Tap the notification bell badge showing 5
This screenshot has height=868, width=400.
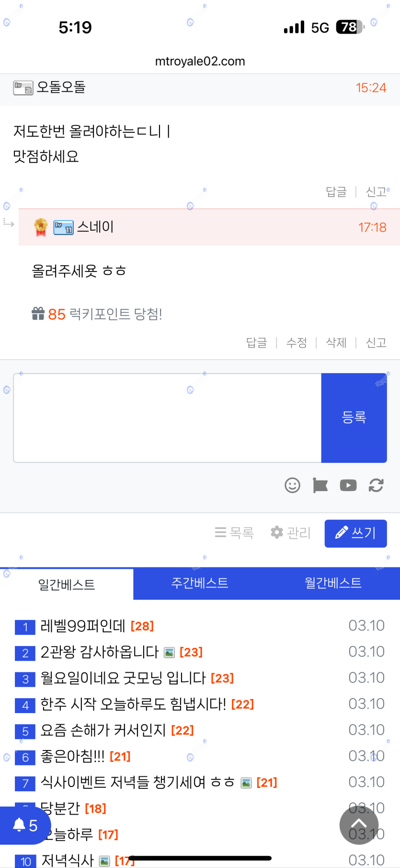pyautogui.click(x=25, y=825)
